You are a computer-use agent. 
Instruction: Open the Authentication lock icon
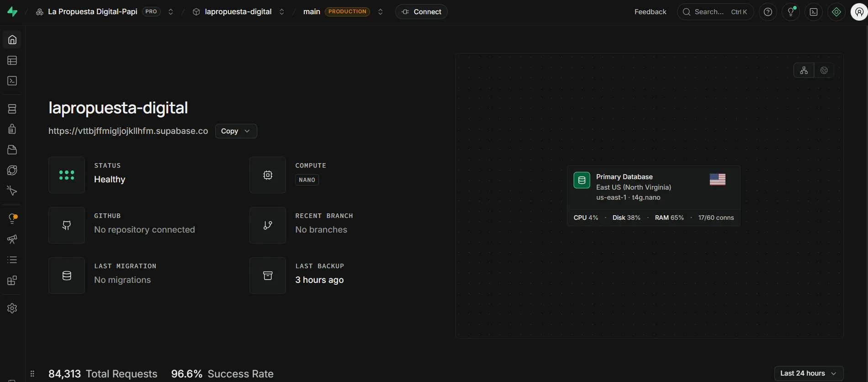[x=12, y=129]
